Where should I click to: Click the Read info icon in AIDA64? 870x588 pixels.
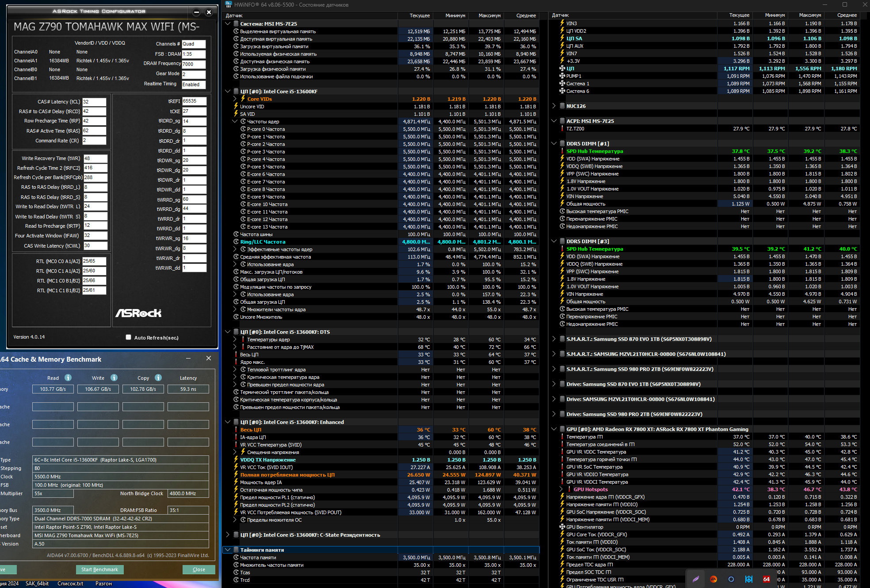click(68, 378)
